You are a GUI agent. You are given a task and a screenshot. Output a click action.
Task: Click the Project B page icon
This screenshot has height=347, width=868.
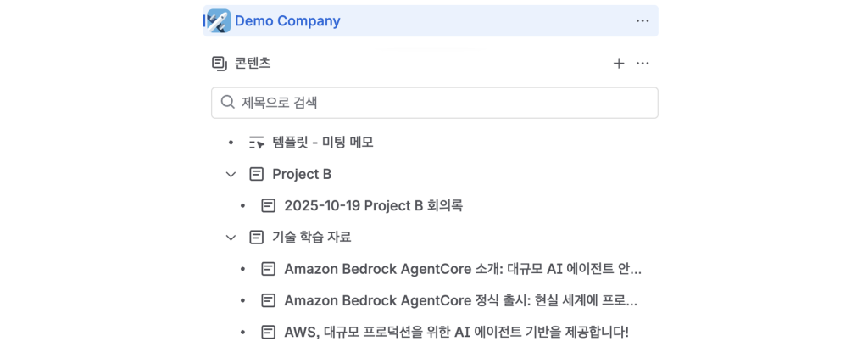(x=257, y=174)
